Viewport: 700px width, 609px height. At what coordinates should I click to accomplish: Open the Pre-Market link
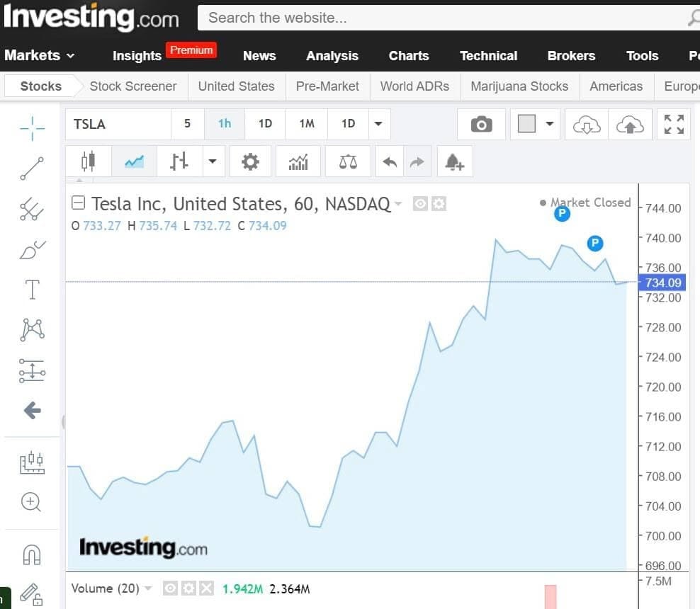tap(327, 86)
